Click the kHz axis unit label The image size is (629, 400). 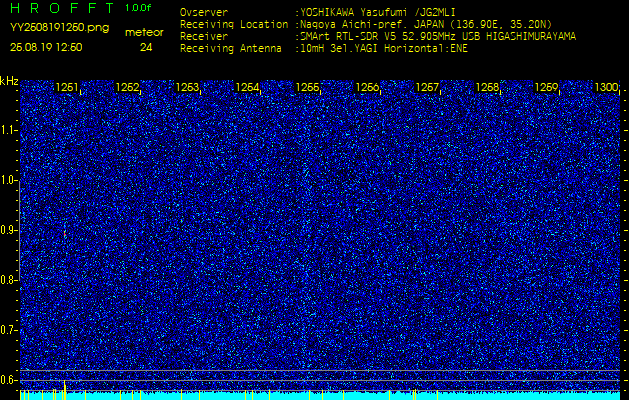(x=9, y=81)
